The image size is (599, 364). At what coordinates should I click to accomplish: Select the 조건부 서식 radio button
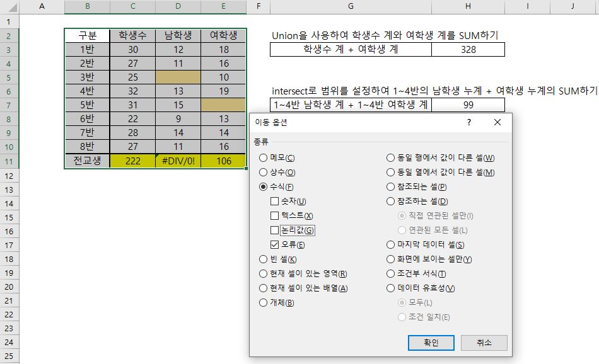390,275
